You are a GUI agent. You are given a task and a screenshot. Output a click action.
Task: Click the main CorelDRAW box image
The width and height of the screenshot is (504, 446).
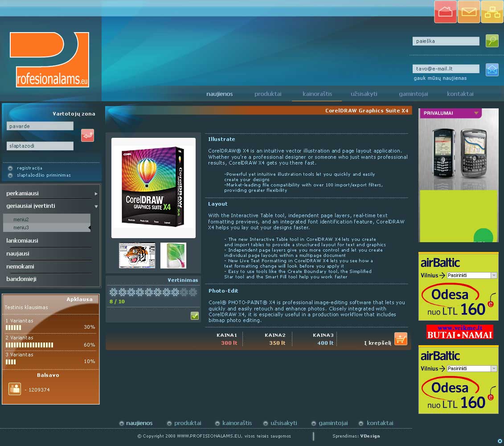153,188
